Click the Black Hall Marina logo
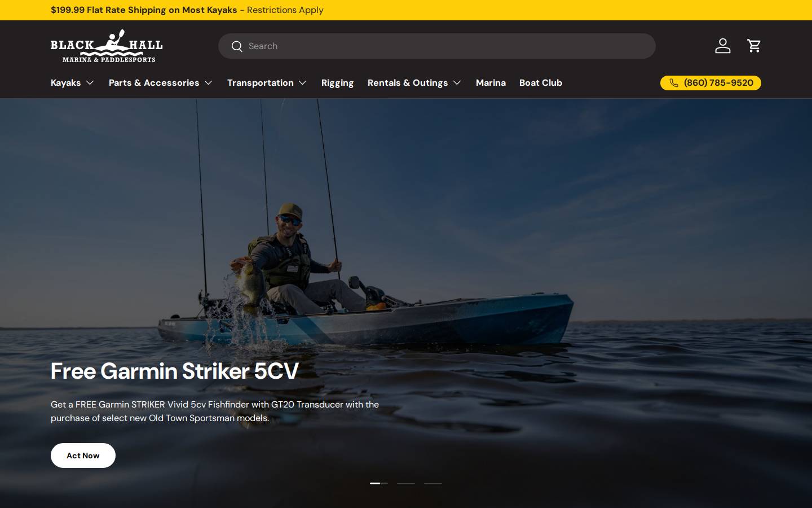Screen dimensions: 812x508 pos(107,46)
